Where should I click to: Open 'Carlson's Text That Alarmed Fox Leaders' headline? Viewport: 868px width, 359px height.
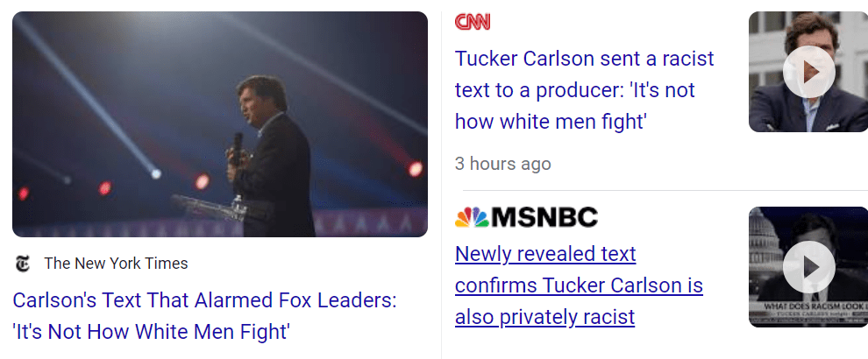click(204, 301)
